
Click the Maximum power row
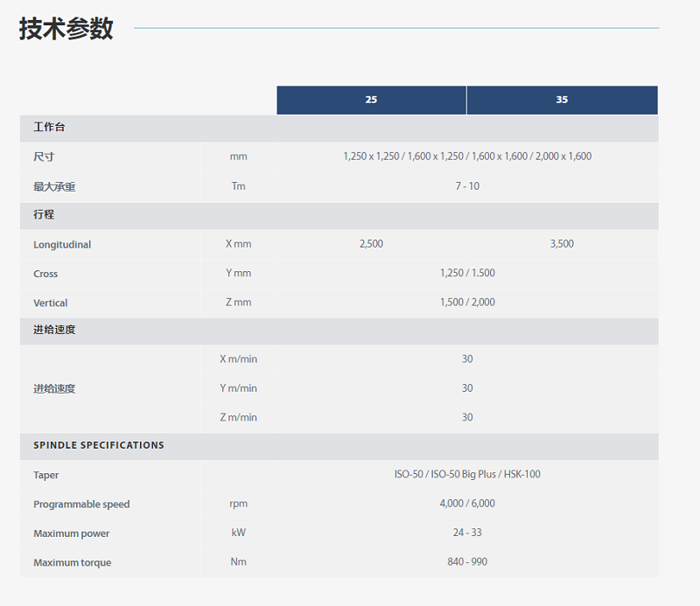tap(68, 533)
